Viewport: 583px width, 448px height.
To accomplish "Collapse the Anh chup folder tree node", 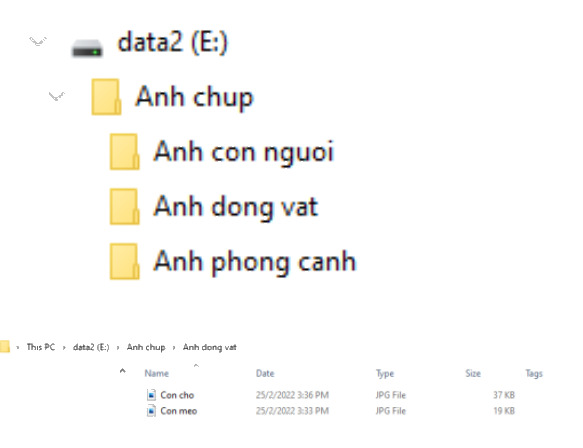I will coord(57,96).
